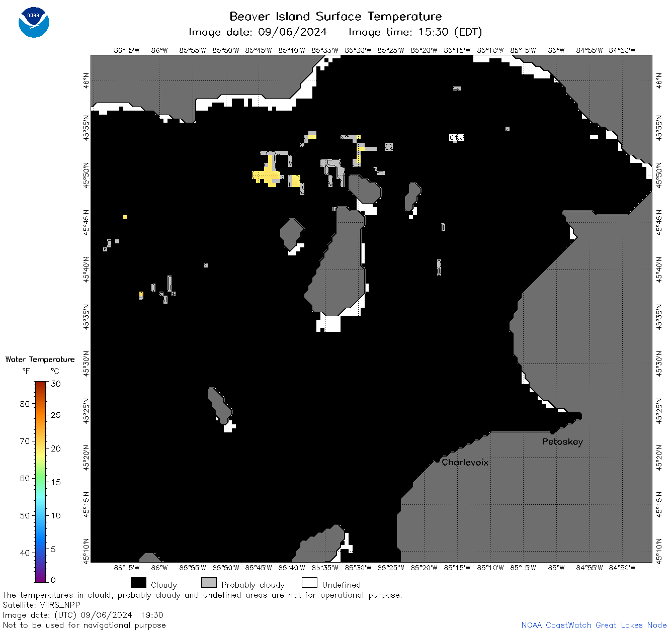Click the operational purpose disclaimer sentence

point(202,595)
